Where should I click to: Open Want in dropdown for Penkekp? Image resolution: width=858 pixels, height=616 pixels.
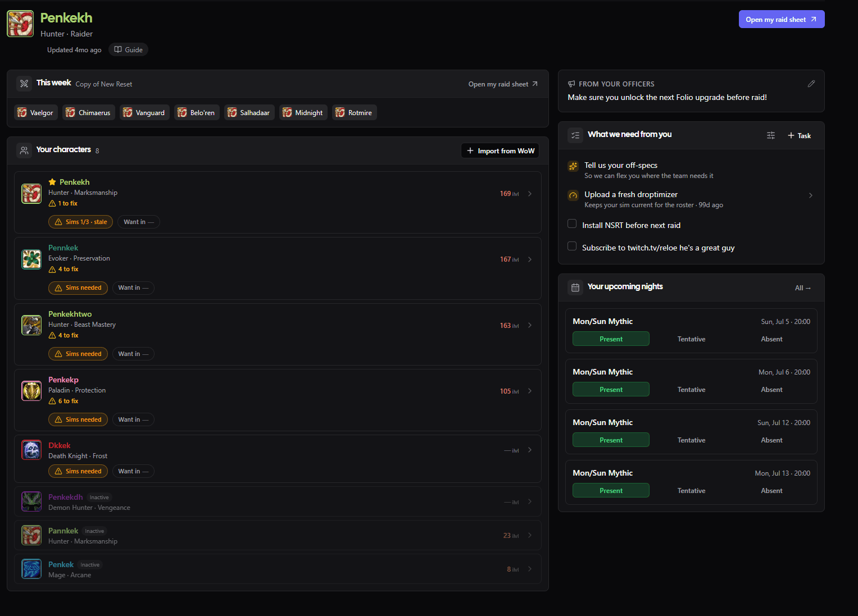pyautogui.click(x=133, y=419)
